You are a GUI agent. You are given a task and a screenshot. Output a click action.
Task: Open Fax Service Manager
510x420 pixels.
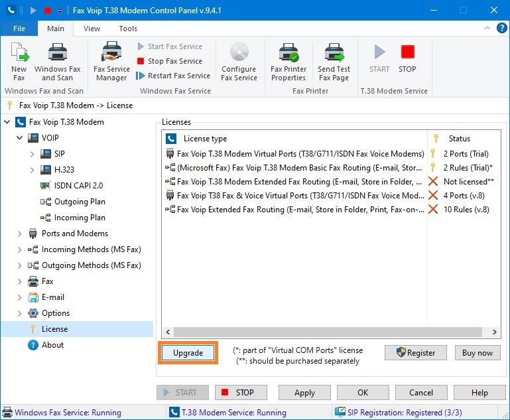pos(111,62)
